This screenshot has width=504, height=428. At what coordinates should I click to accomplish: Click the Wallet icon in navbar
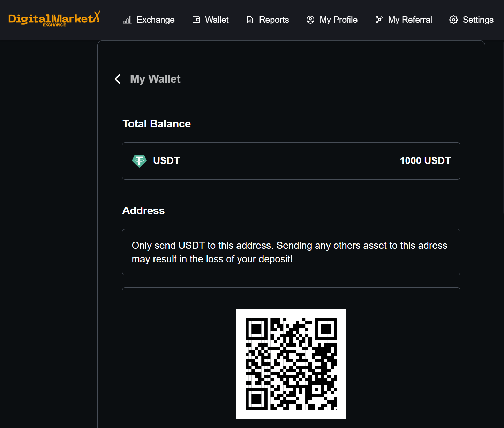coord(196,20)
